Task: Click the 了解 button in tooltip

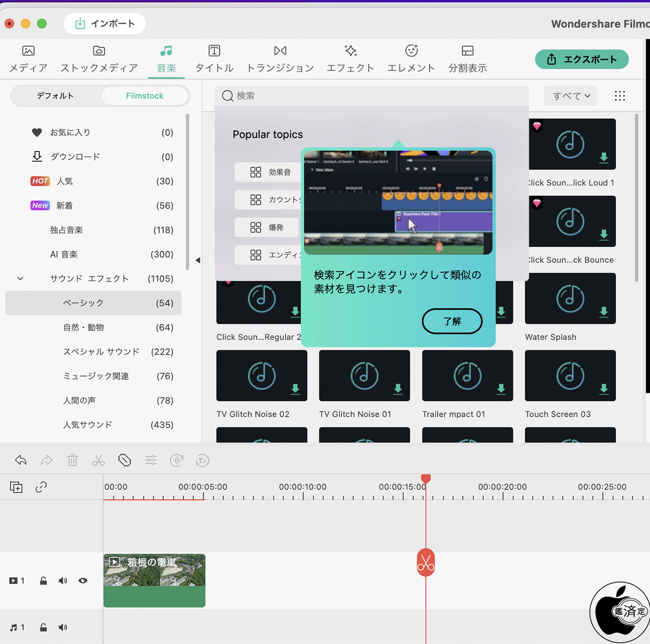Action: coord(452,321)
